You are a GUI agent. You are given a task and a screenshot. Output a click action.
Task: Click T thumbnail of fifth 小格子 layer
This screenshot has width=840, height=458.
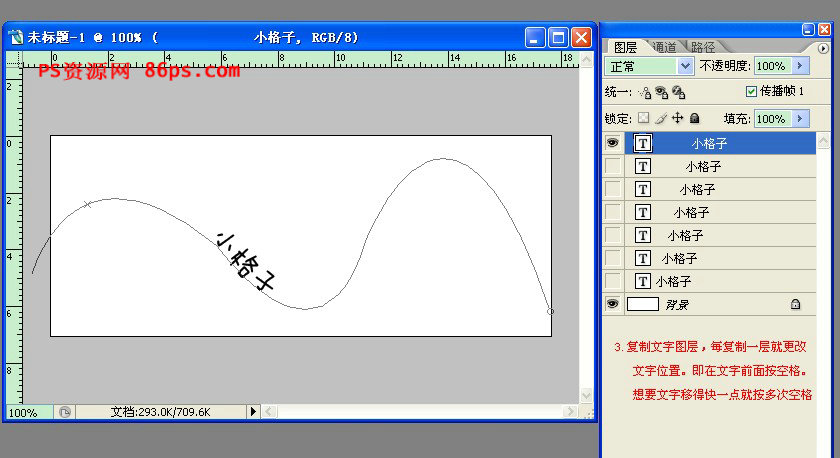643,235
